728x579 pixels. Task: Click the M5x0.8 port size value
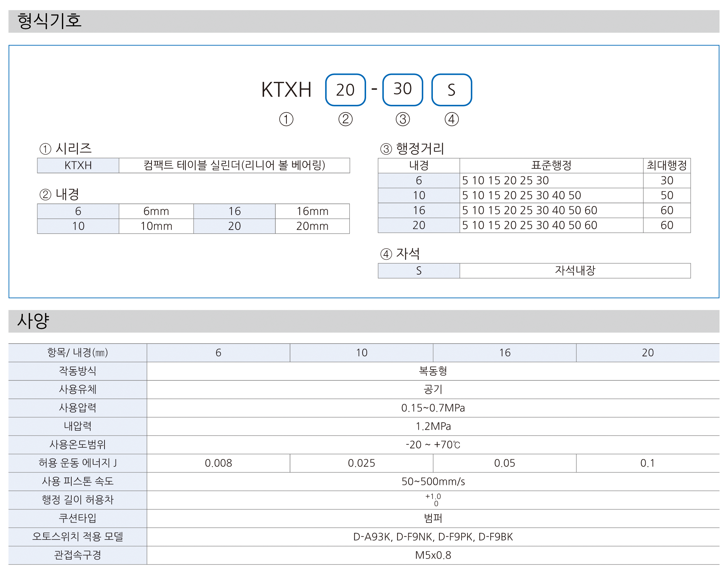[x=433, y=555]
